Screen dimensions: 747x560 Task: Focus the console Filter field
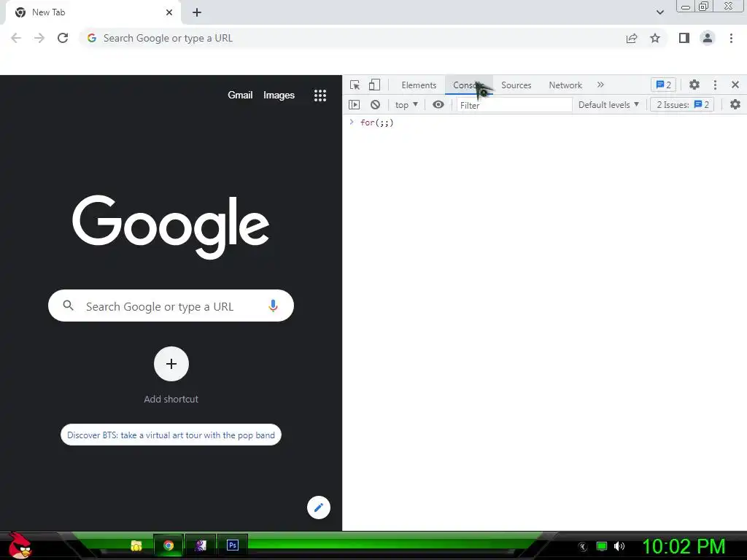coord(514,105)
